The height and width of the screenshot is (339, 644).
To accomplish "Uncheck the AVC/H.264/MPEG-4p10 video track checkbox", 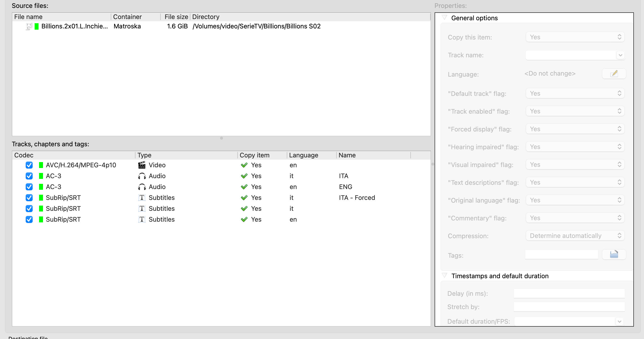I will (29, 165).
